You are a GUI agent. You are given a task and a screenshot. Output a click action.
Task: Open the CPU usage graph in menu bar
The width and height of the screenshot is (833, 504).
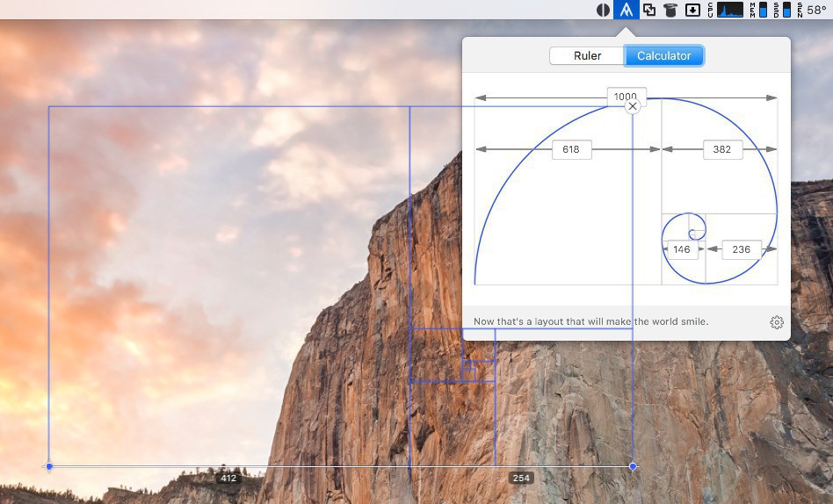click(x=728, y=10)
